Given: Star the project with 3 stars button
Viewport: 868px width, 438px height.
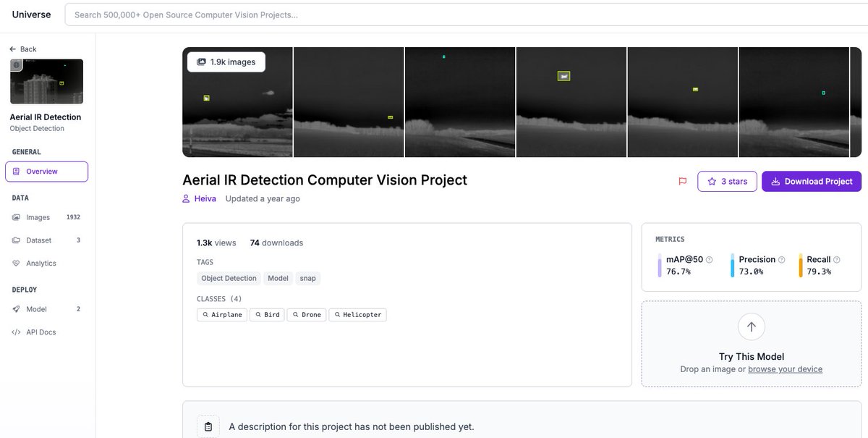Looking at the screenshot, I should click(x=727, y=181).
